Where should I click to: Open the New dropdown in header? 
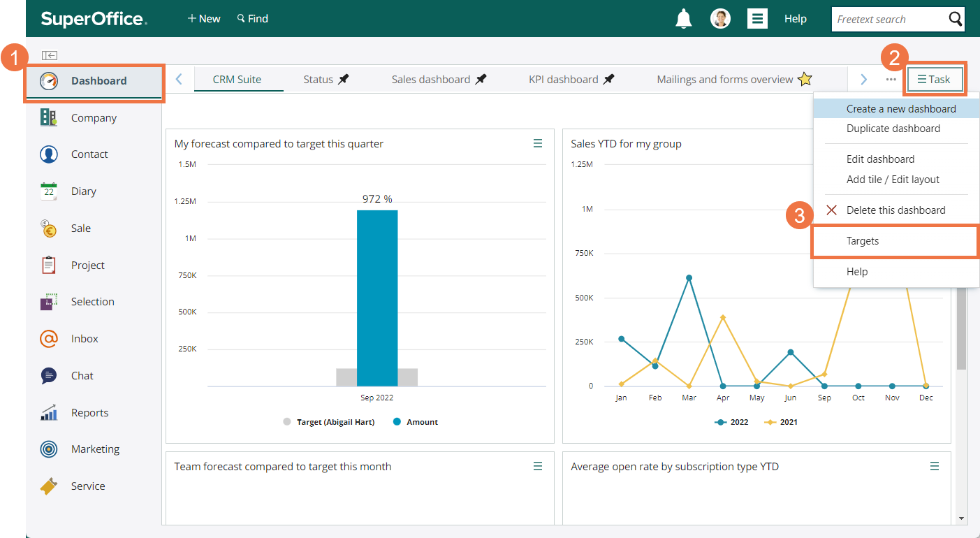pyautogui.click(x=204, y=19)
